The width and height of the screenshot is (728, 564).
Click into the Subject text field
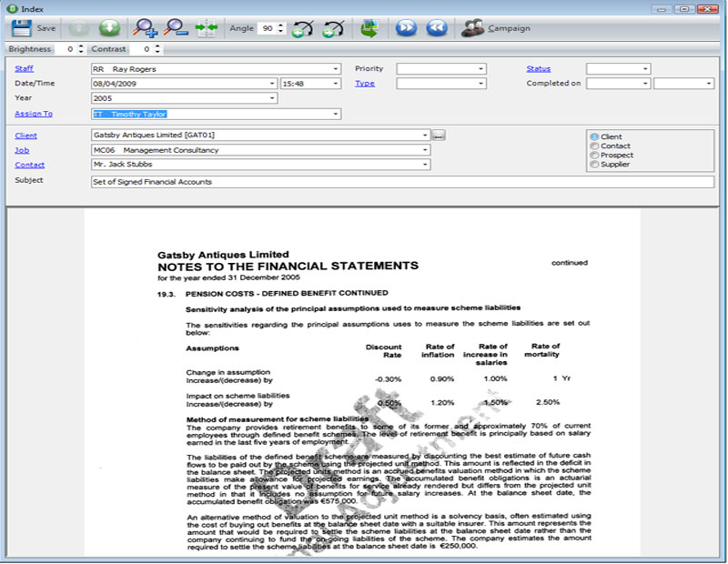coord(402,182)
